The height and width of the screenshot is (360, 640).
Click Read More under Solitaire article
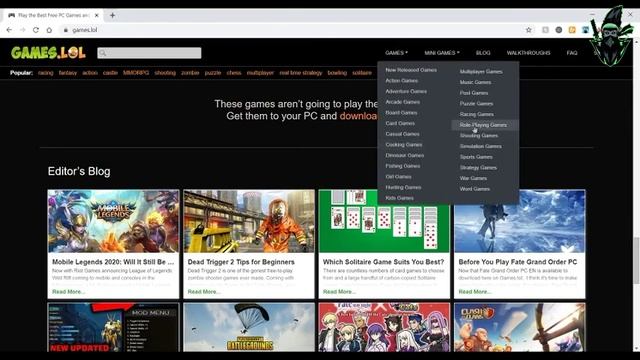click(x=339, y=291)
